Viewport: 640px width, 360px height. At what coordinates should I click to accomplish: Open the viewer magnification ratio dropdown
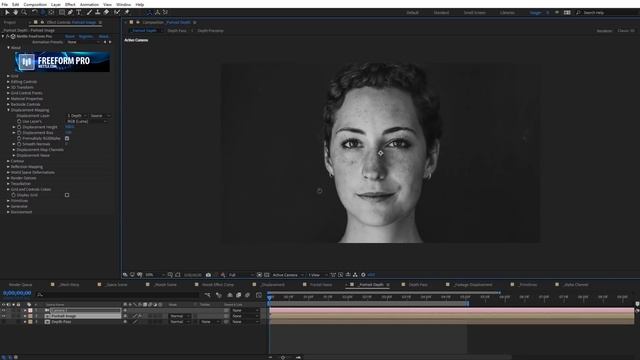[155, 275]
